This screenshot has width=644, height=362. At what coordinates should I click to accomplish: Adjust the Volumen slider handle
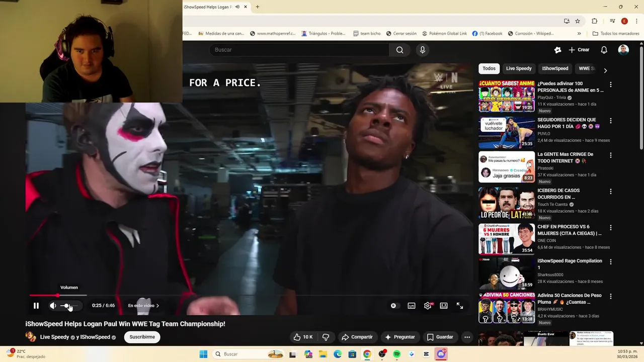tap(66, 306)
